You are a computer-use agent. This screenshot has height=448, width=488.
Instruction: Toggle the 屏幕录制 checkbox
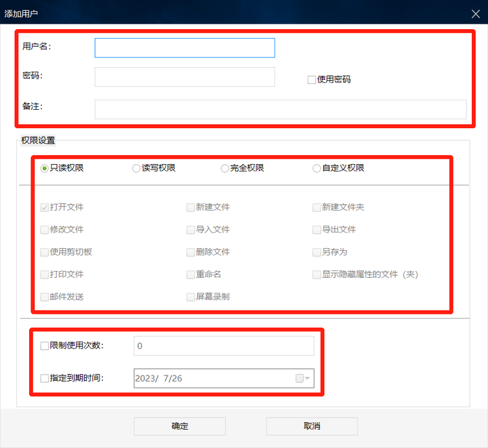[190, 297]
